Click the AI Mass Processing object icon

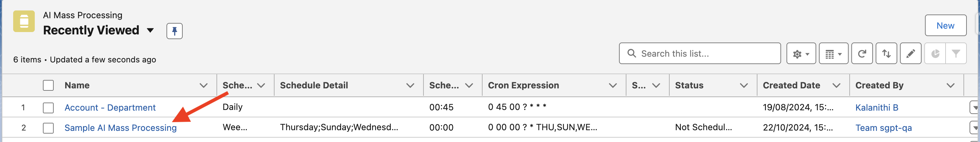coord(24,21)
